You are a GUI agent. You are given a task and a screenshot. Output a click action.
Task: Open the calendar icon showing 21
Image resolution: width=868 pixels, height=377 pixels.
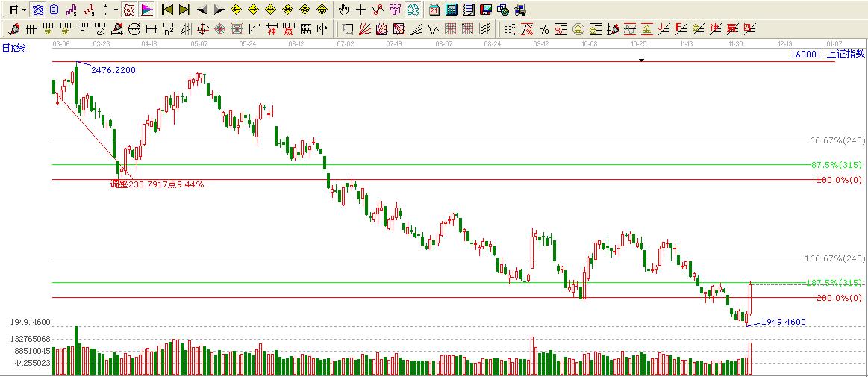(434, 10)
